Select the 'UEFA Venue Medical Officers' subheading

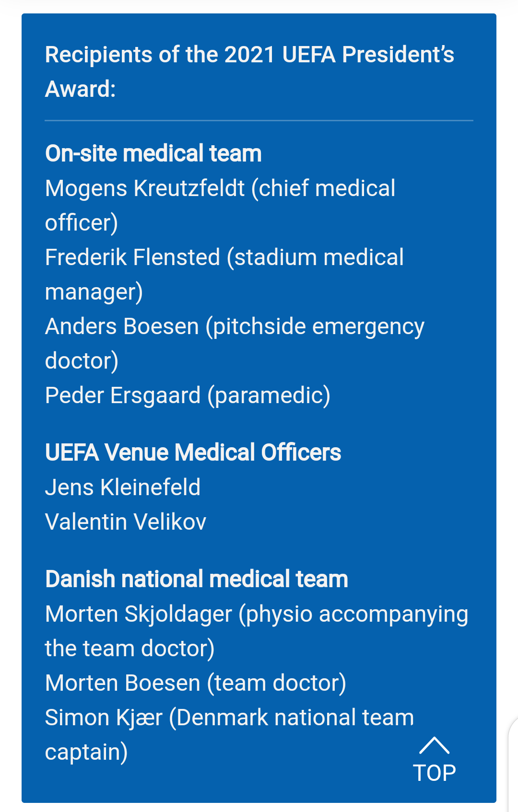193,452
